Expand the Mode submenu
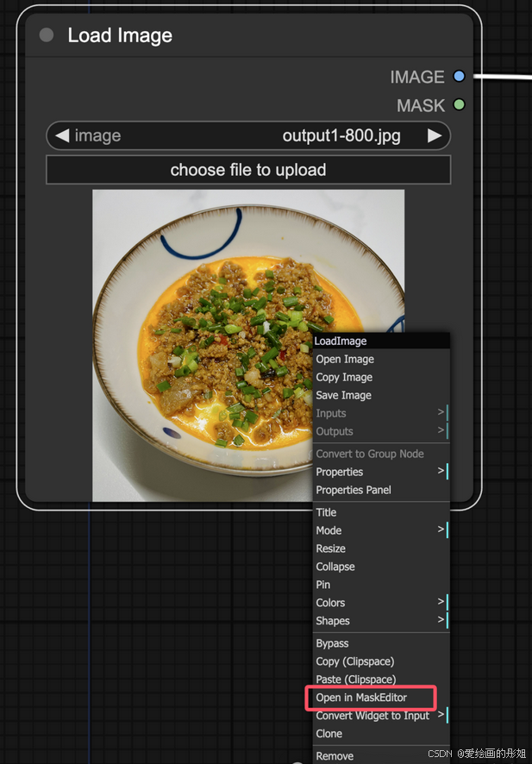532x764 pixels. [x=380, y=530]
